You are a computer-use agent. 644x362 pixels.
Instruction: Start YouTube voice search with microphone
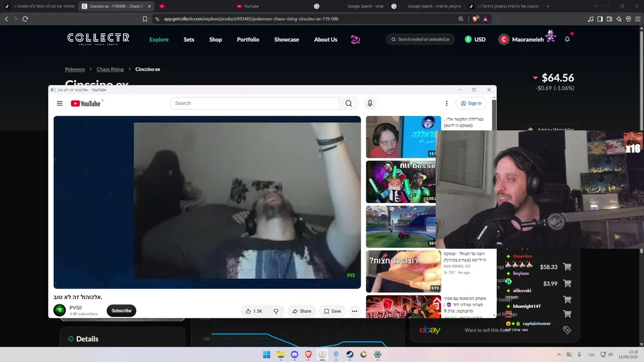click(x=370, y=103)
